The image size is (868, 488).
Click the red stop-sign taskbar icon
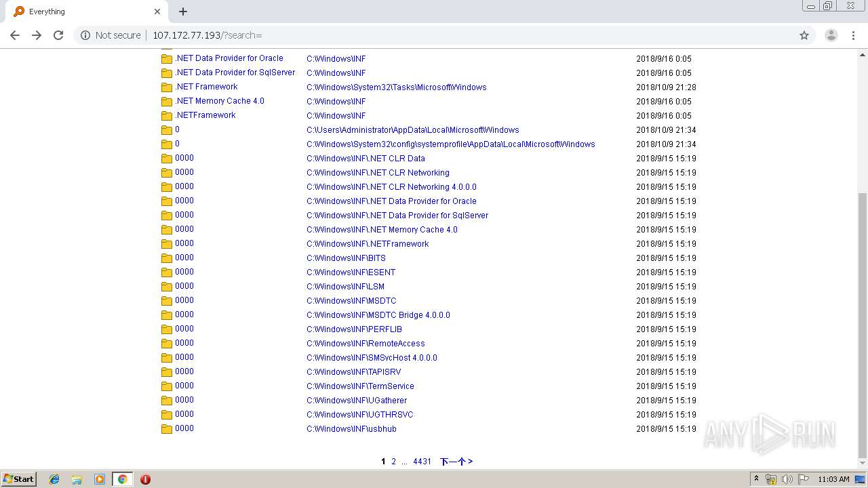(x=145, y=479)
